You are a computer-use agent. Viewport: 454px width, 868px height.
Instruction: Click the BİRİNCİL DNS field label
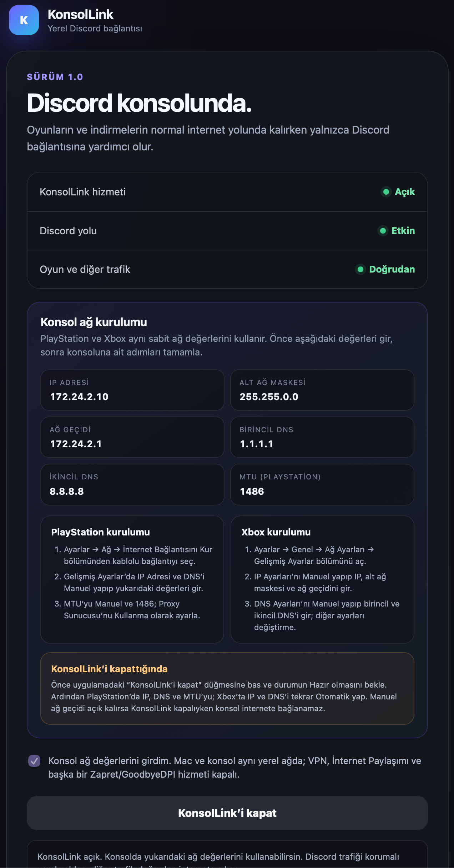tap(266, 430)
